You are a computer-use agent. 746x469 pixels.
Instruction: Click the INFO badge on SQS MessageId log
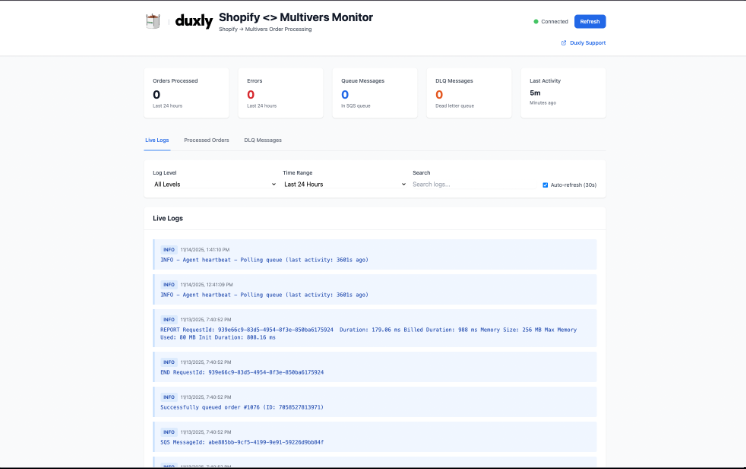[169, 432]
